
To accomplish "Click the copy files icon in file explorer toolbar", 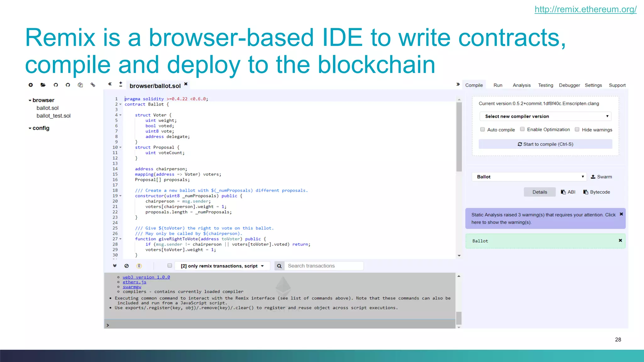I will click(x=80, y=85).
